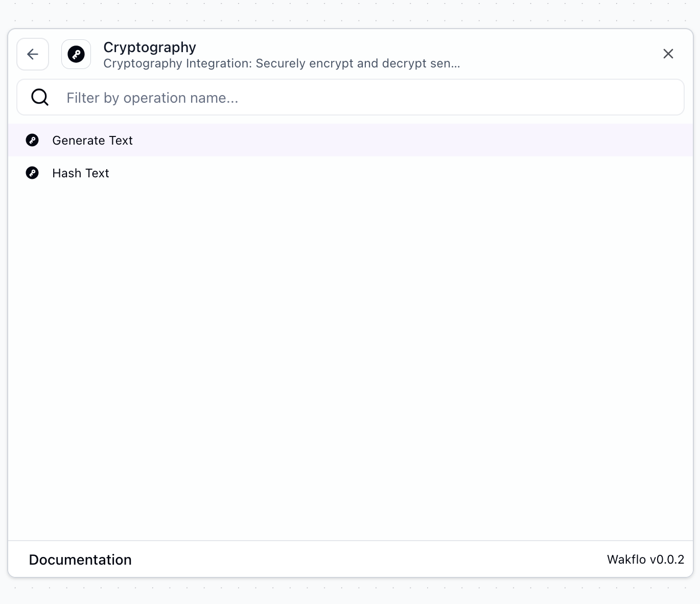Open the Documentation link
The image size is (700, 604).
(80, 560)
